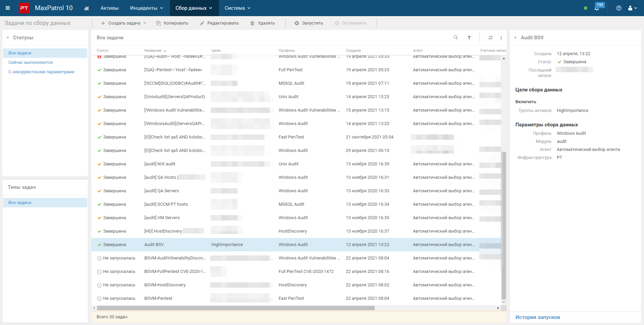The width and height of the screenshot is (644, 325).
Task: Collapse the Audit BSV details panel
Action: pos(515,38)
